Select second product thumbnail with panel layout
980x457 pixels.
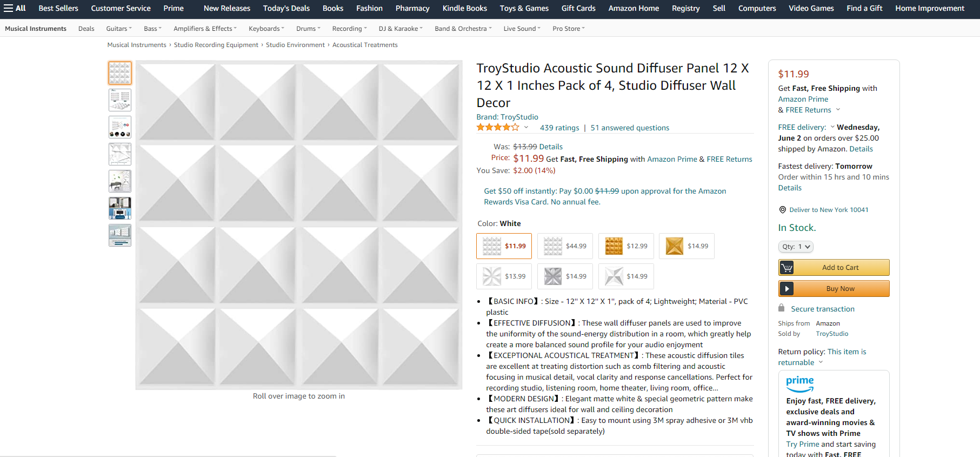(x=120, y=100)
